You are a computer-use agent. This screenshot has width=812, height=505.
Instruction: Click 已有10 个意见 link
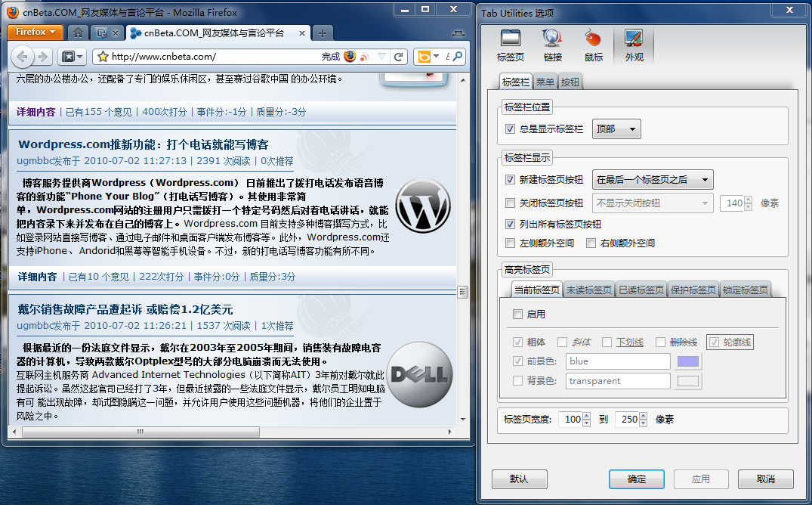click(99, 277)
